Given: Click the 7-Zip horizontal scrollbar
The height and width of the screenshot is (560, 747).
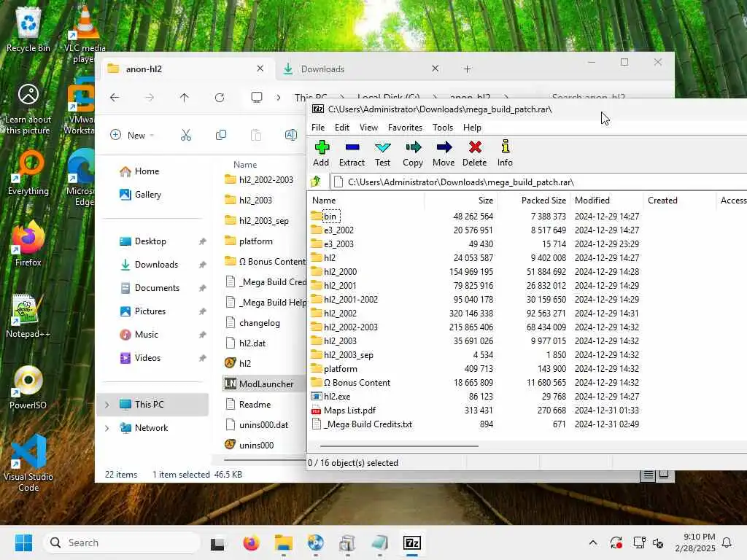Looking at the screenshot, I should coord(399,446).
